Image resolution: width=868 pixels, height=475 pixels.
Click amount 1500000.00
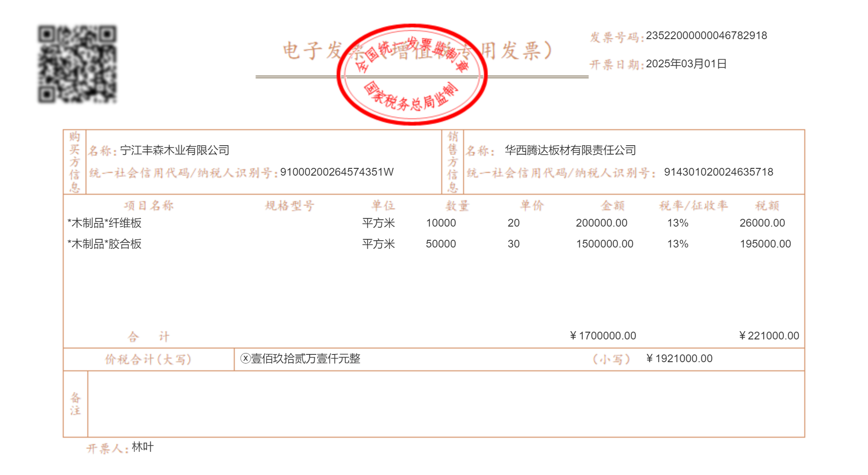coord(605,244)
